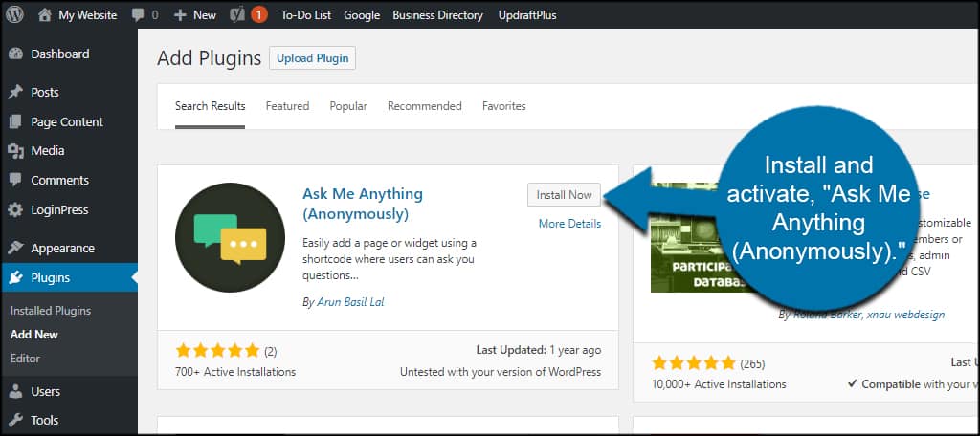The height and width of the screenshot is (436, 980).
Task: Open the Ask Me Anything (Anonymously) title link
Action: click(363, 205)
